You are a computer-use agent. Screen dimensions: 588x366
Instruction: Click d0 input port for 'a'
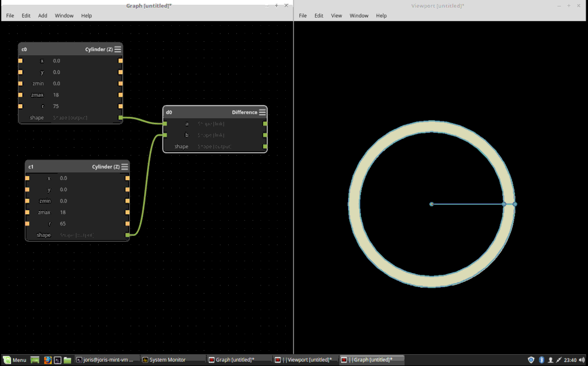[x=165, y=124]
